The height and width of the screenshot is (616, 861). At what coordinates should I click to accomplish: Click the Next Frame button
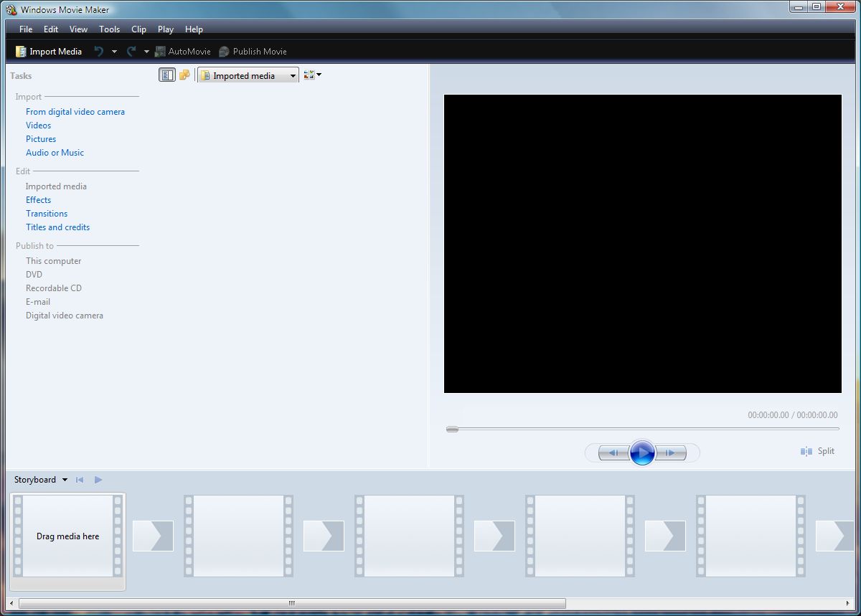coord(671,452)
